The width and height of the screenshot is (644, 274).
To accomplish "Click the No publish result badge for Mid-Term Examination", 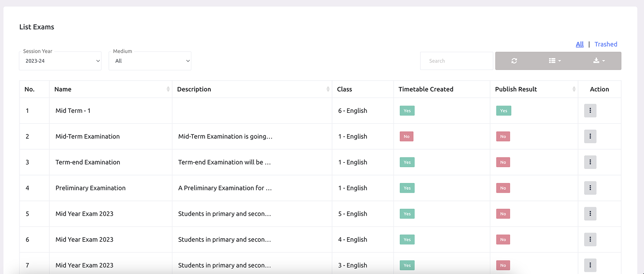I will pos(503,137).
